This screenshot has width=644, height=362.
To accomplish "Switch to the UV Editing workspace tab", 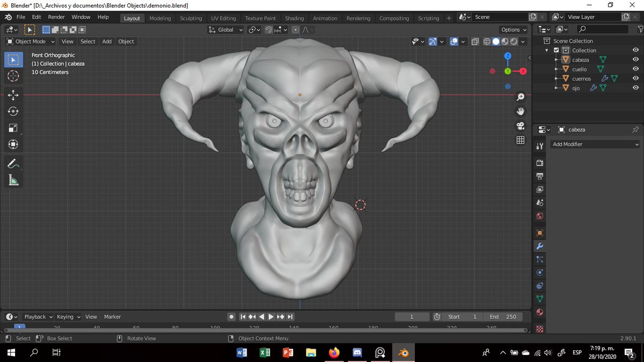I will [223, 18].
